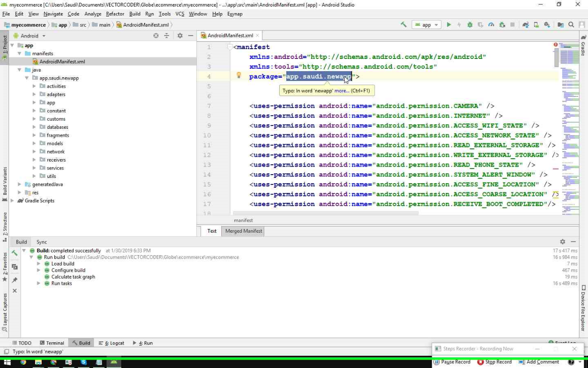Open the SDK Manager icon
The width and height of the screenshot is (588, 368).
click(546, 25)
